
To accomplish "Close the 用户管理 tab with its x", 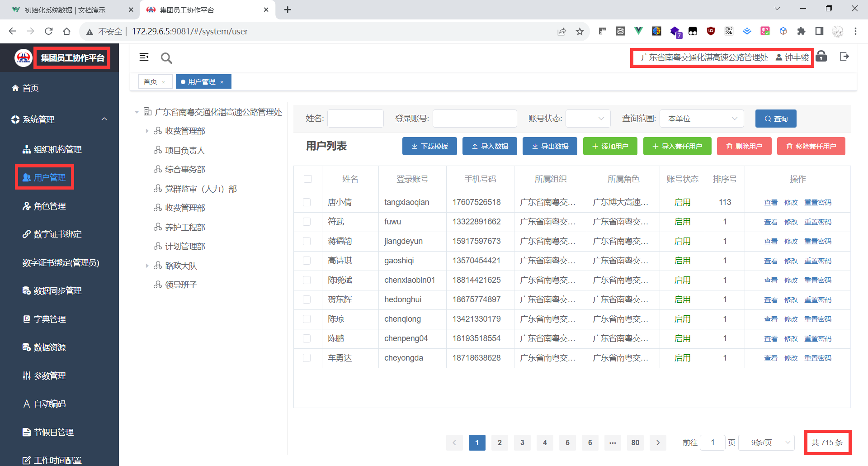I will pyautogui.click(x=222, y=82).
